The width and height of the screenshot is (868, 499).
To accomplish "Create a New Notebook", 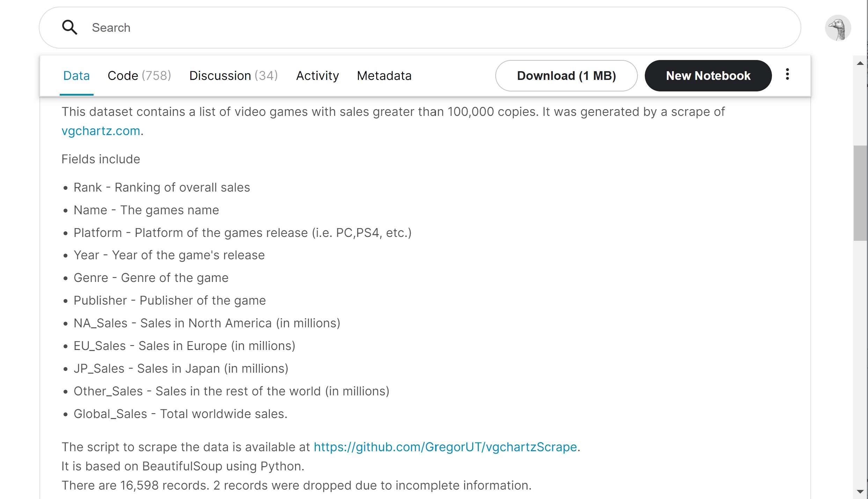I will [x=708, y=75].
